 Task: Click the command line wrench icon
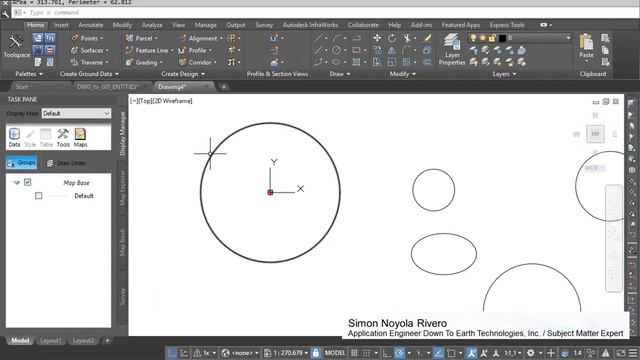click(5, 13)
